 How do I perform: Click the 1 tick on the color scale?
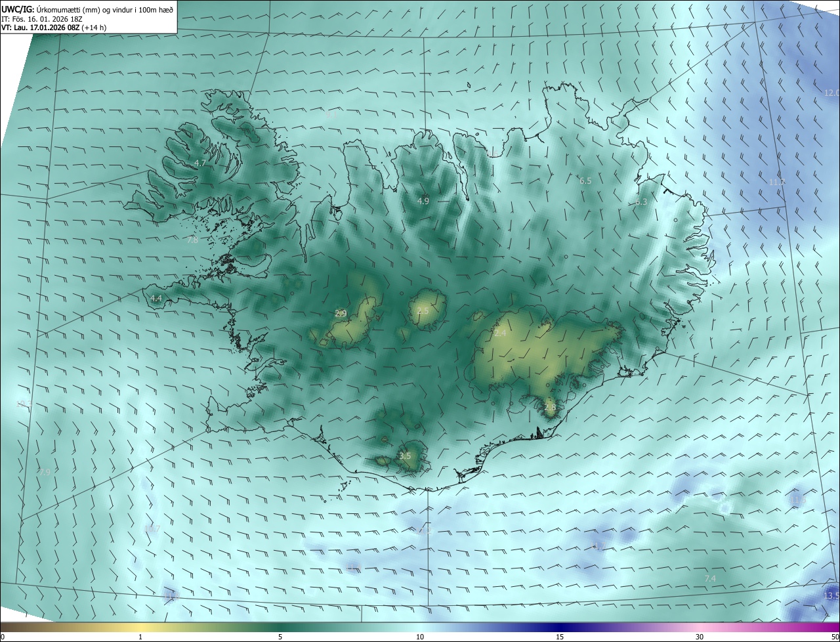click(140, 636)
